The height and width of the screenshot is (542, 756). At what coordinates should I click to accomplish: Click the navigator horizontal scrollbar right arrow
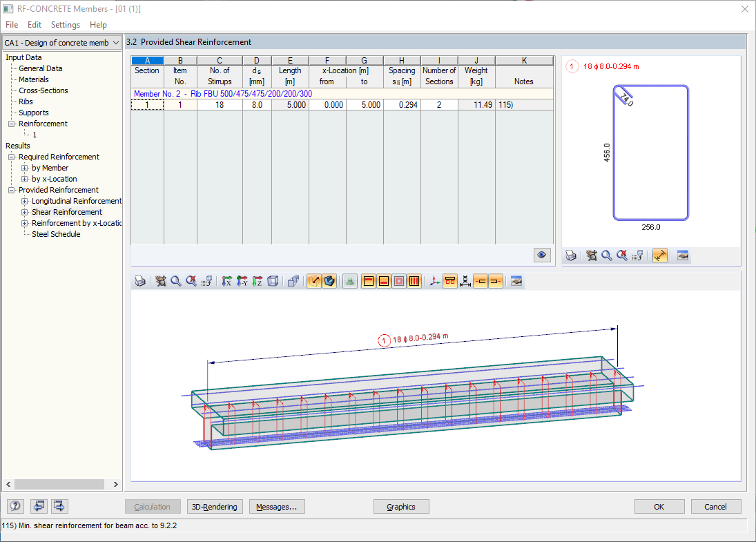click(x=116, y=484)
